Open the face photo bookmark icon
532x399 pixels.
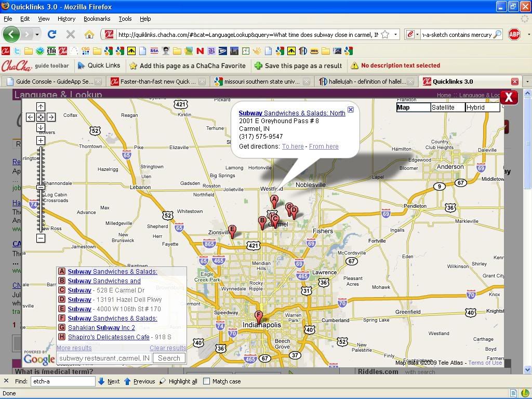(x=166, y=51)
